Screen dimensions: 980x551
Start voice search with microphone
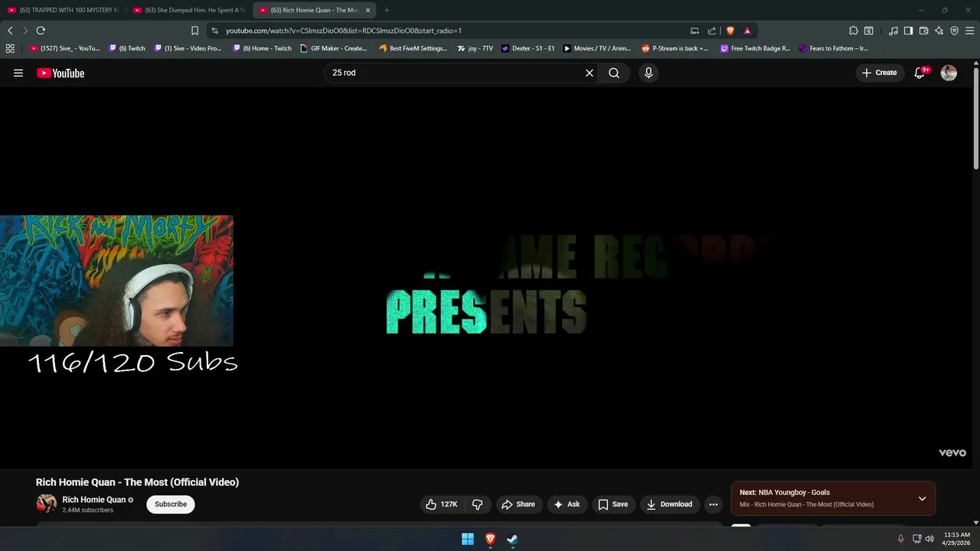coord(648,73)
